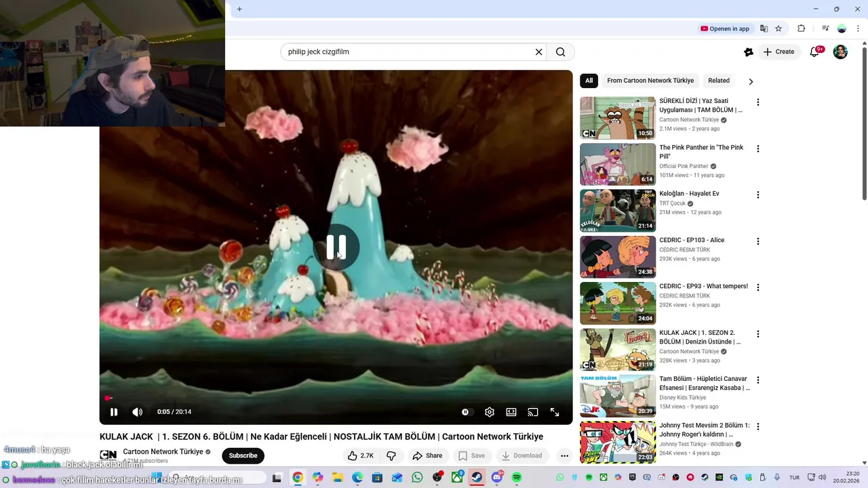Image resolution: width=868 pixels, height=488 pixels.
Task: Dislike the video with thumbs down
Action: pyautogui.click(x=391, y=455)
